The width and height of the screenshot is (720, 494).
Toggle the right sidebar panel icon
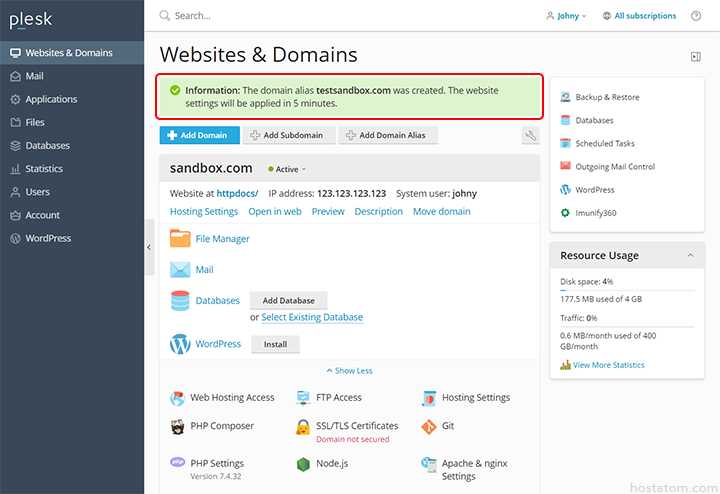click(x=696, y=57)
